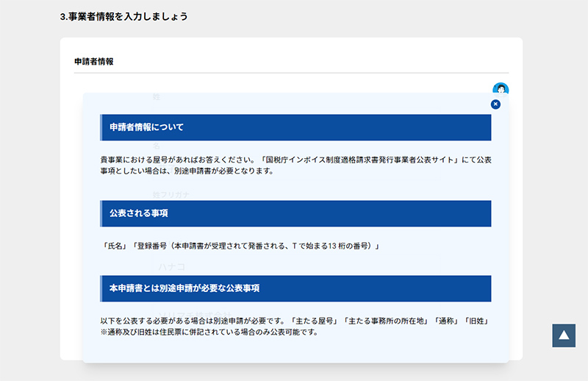This screenshot has height=381, width=588.
Task: Click the 「旧姓」 item text
Action: 477,321
